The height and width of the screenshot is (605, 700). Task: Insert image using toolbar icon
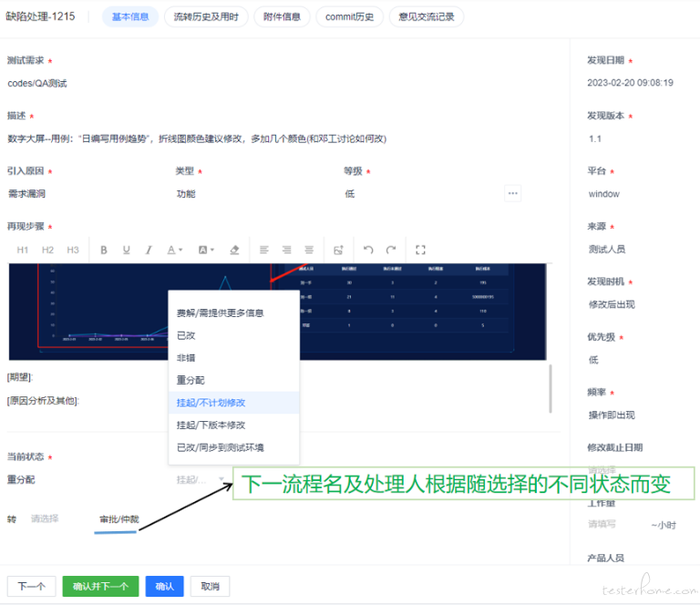pyautogui.click(x=337, y=250)
